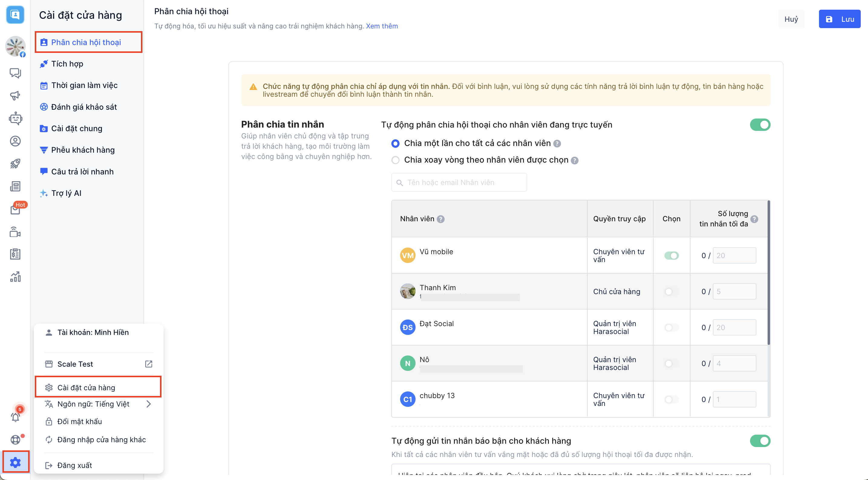Click the staff name or email search field
868x480 pixels.
459,183
